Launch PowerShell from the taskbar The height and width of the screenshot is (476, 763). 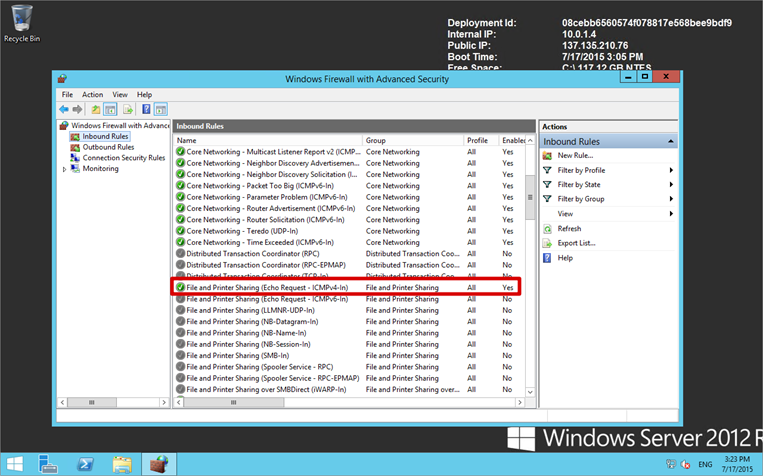85,464
